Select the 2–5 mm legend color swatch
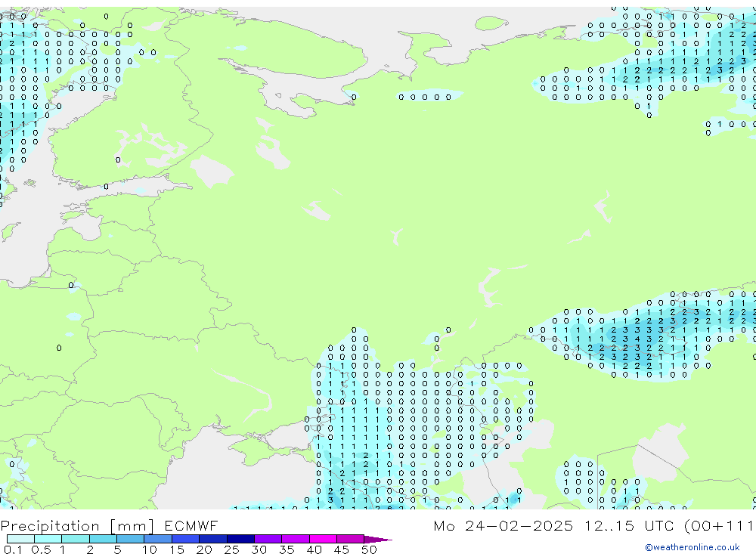 click(103, 539)
